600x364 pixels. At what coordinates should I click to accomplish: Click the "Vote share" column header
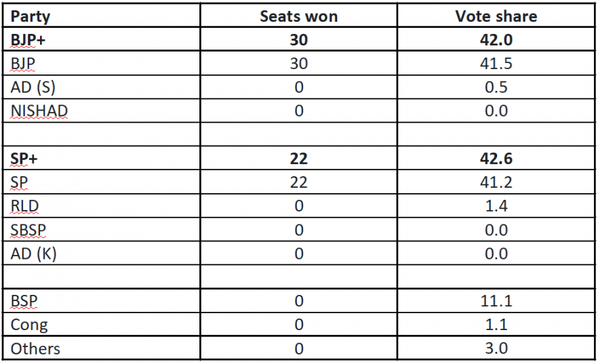pyautogui.click(x=496, y=17)
